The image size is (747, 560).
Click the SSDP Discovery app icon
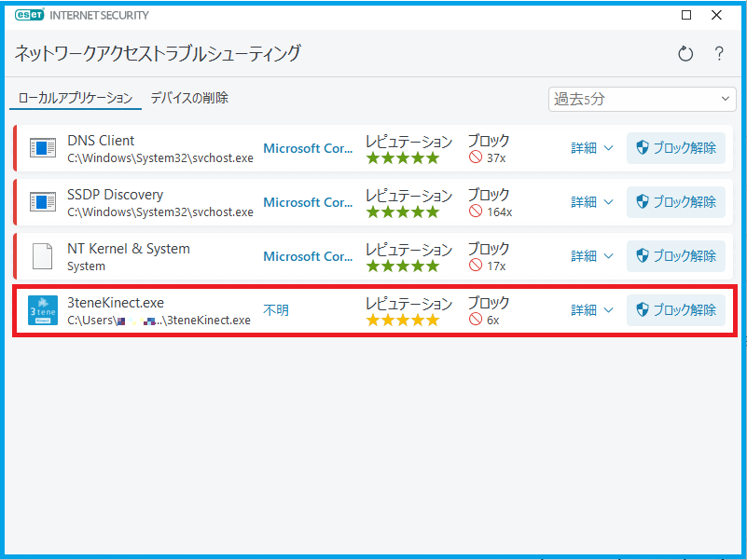coord(42,202)
